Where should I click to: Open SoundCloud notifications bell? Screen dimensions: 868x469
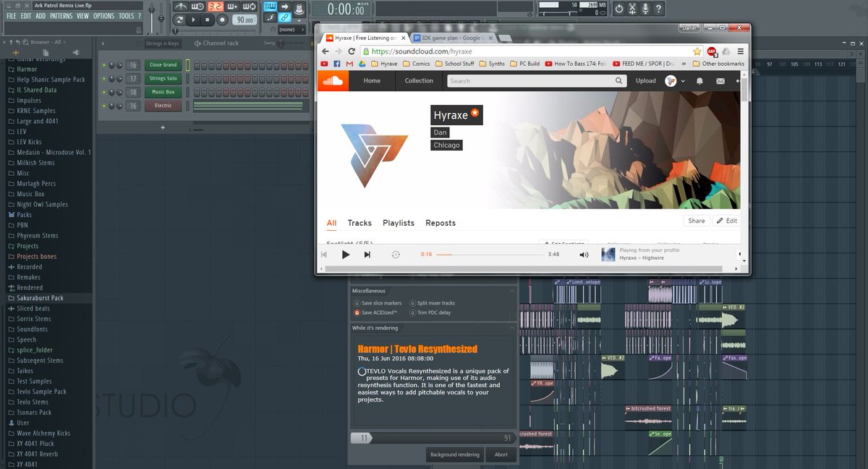coord(699,81)
